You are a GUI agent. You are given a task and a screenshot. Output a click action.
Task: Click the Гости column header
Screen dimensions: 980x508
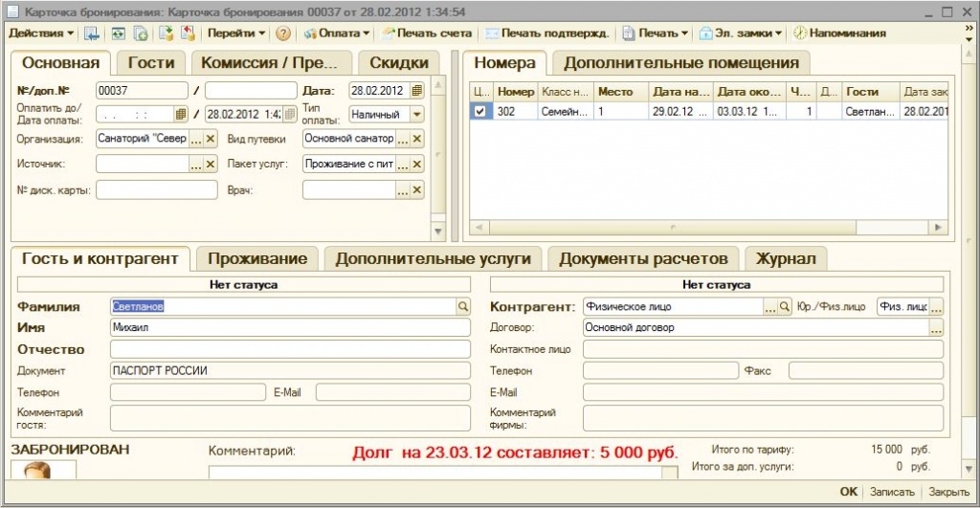pos(871,92)
